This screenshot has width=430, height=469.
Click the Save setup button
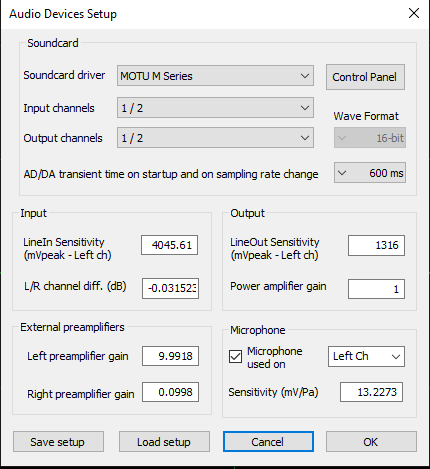pyautogui.click(x=58, y=442)
